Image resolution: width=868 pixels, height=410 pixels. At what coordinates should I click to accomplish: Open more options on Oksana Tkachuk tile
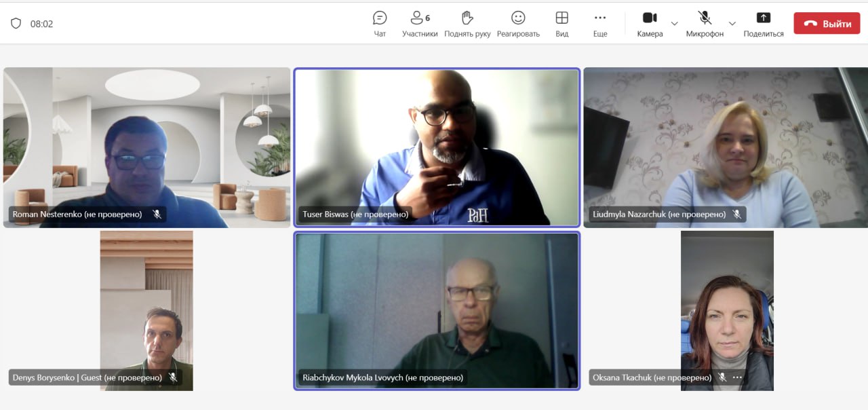[737, 377]
